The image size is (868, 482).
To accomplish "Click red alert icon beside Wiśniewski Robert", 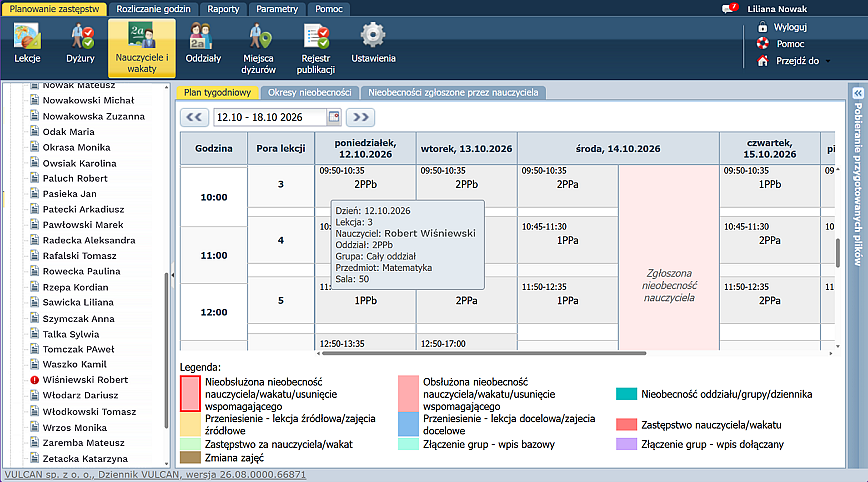I will coord(34,380).
